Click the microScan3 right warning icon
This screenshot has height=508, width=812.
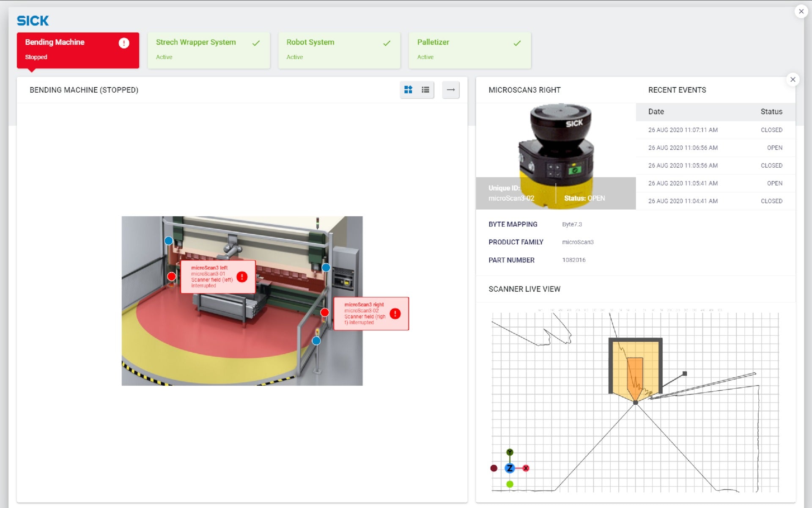[395, 314]
